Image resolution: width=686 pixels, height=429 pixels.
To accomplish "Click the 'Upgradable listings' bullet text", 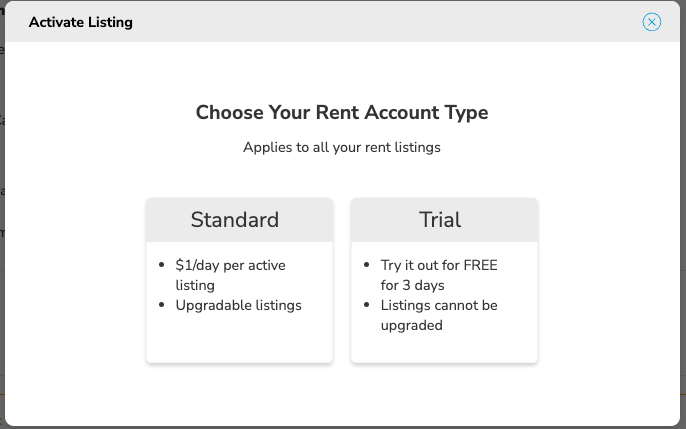I will point(238,305).
